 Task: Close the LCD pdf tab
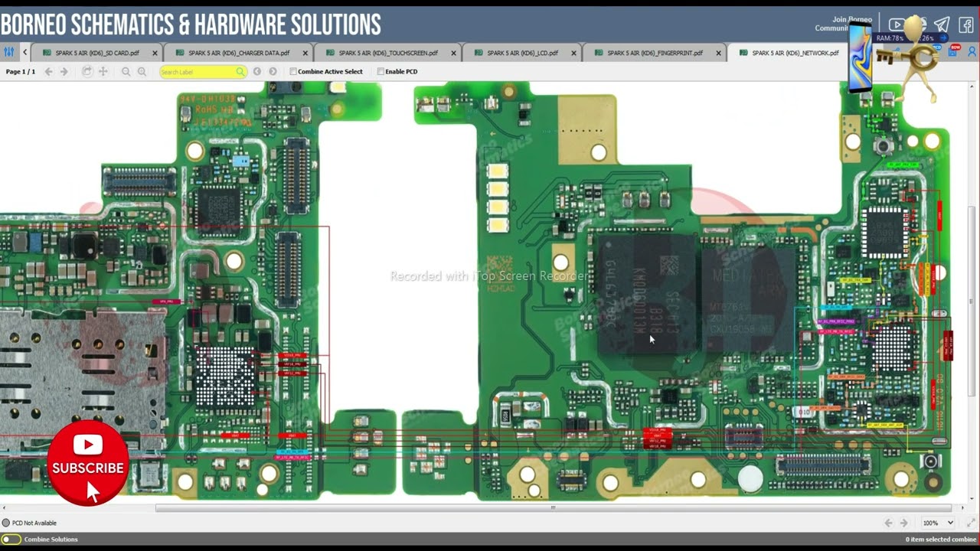pyautogui.click(x=573, y=54)
